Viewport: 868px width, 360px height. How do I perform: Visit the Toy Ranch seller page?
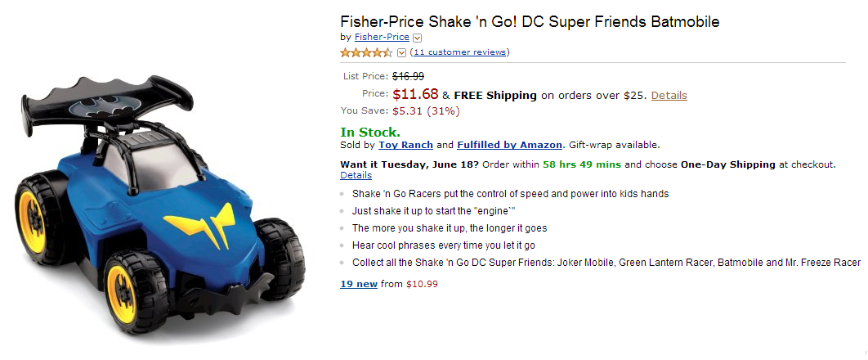(405, 145)
